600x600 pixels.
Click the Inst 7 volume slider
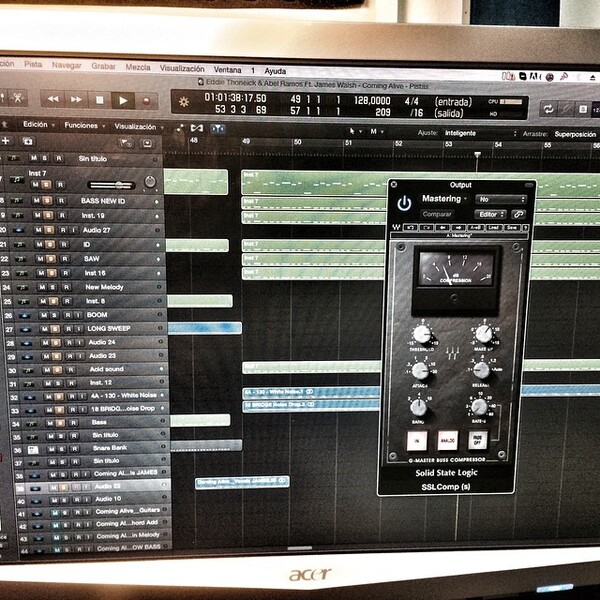[111, 186]
